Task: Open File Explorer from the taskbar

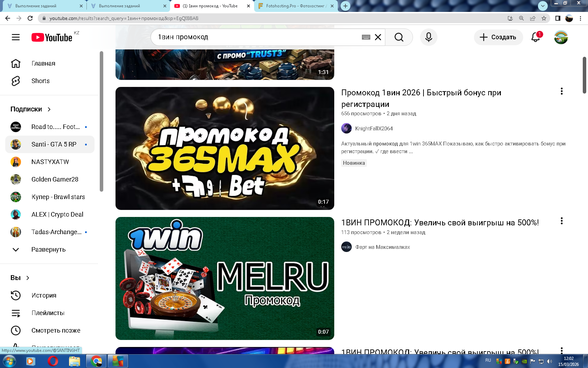Action: tap(75, 361)
